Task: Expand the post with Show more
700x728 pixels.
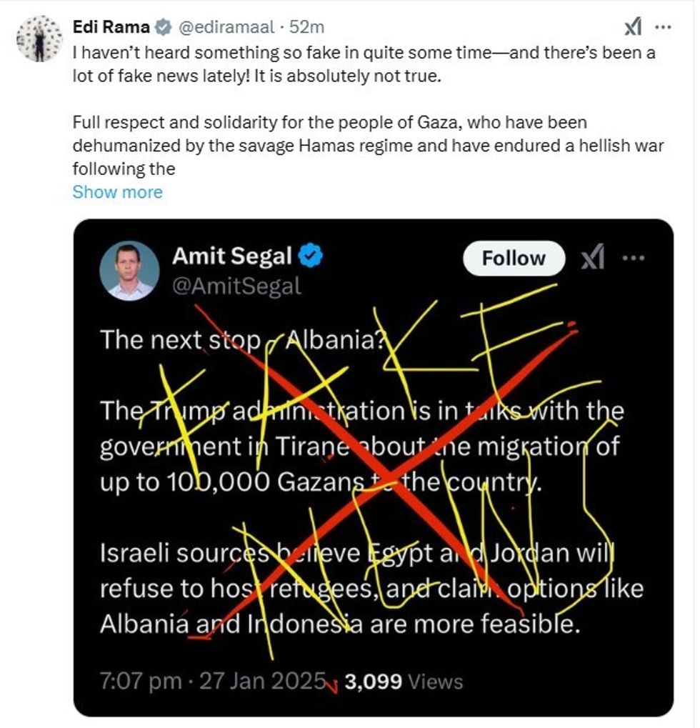Action: click(117, 192)
